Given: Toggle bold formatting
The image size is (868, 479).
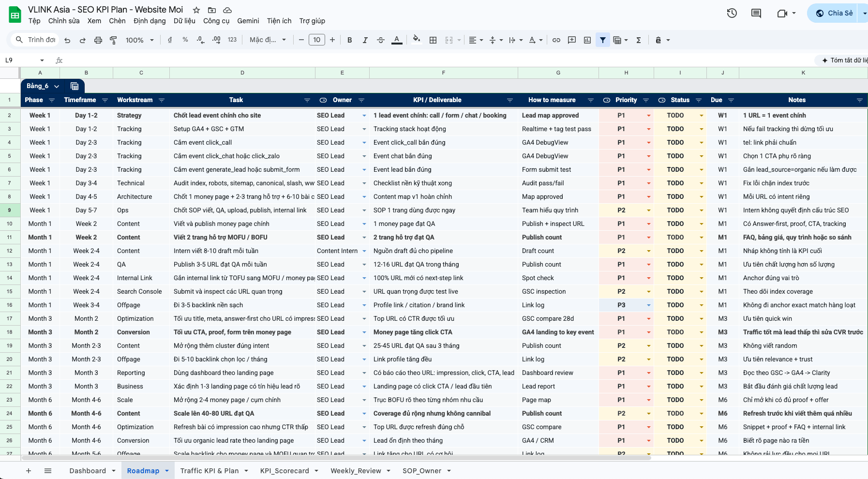Looking at the screenshot, I should pos(350,40).
